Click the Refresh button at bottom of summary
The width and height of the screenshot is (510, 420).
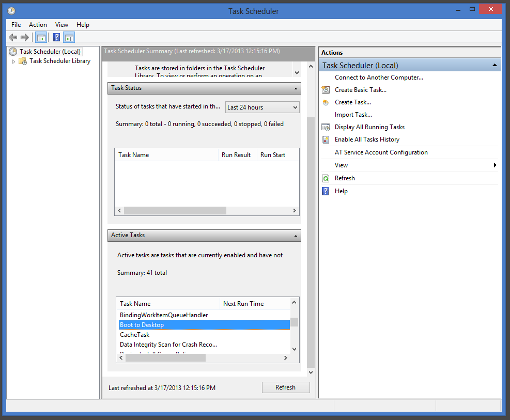[286, 387]
